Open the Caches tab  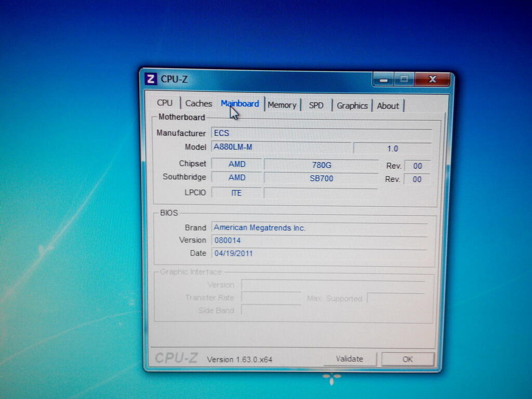click(198, 103)
